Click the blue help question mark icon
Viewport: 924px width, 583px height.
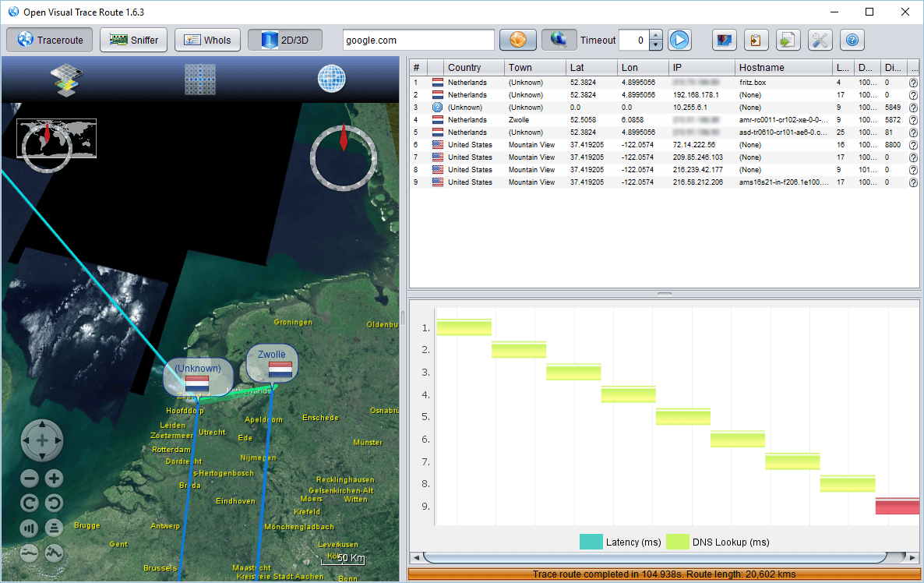click(x=852, y=40)
